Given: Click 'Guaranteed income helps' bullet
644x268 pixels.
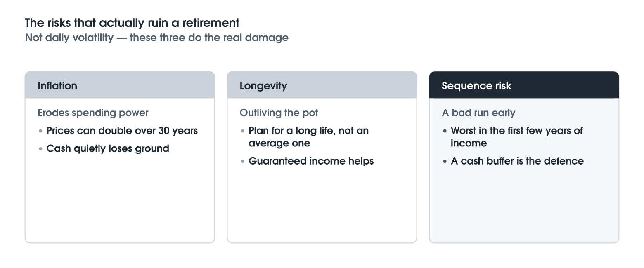Looking at the screenshot, I should (x=311, y=161).
